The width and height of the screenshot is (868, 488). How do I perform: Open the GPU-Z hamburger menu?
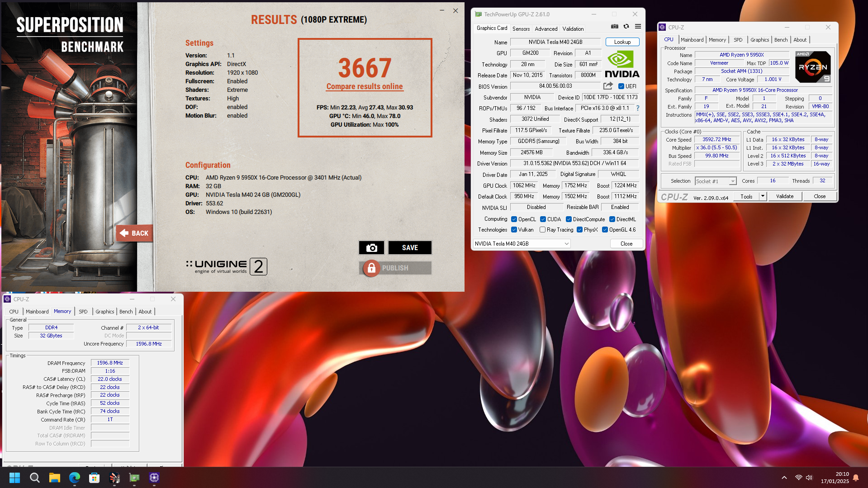(638, 27)
